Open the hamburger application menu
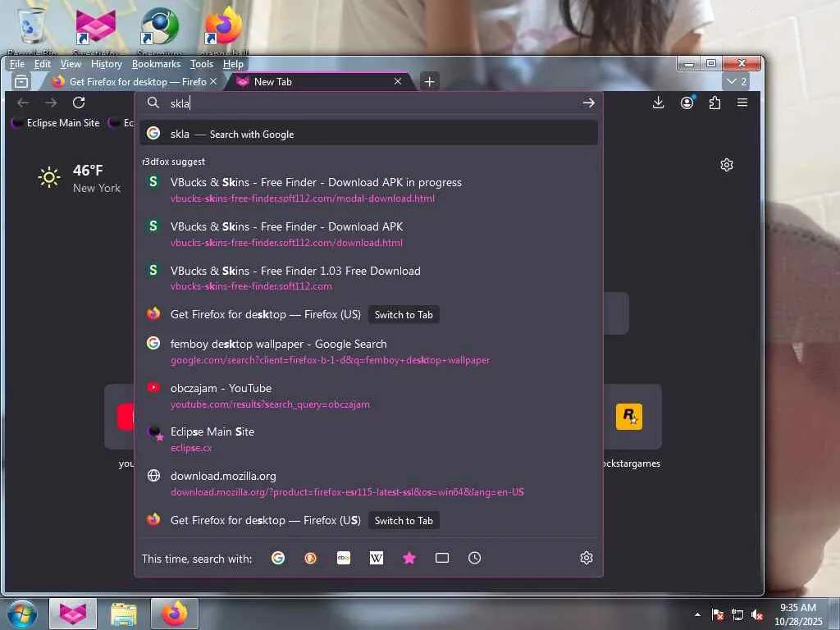The height and width of the screenshot is (630, 840). pos(742,103)
